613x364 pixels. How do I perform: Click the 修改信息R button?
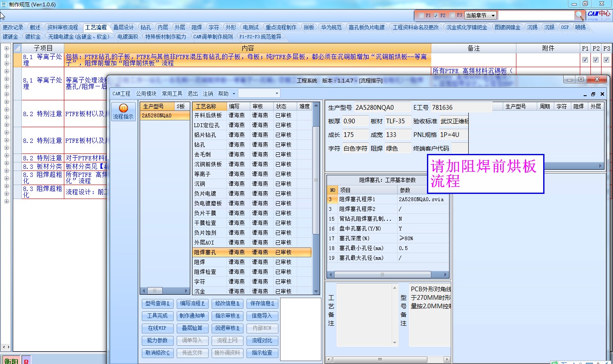[x=227, y=304]
